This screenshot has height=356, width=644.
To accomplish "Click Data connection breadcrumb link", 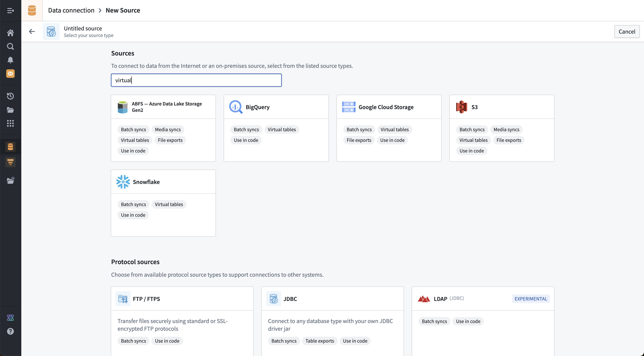I will (71, 10).
